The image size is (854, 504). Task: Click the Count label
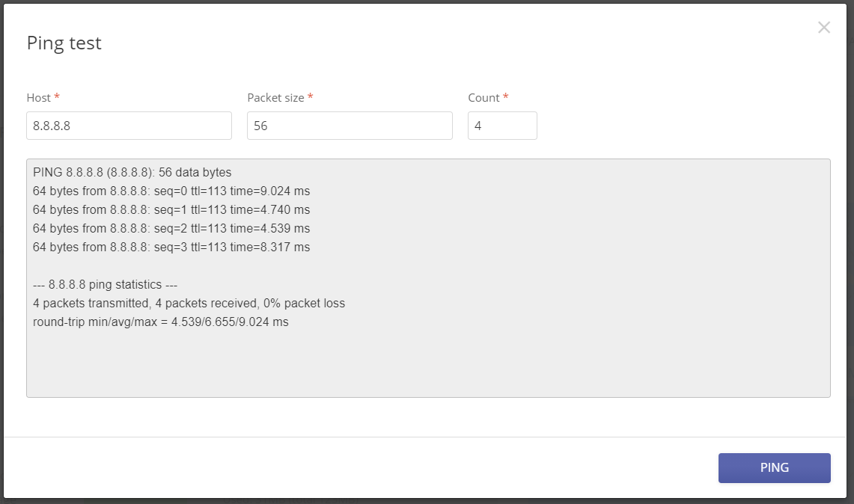(483, 97)
